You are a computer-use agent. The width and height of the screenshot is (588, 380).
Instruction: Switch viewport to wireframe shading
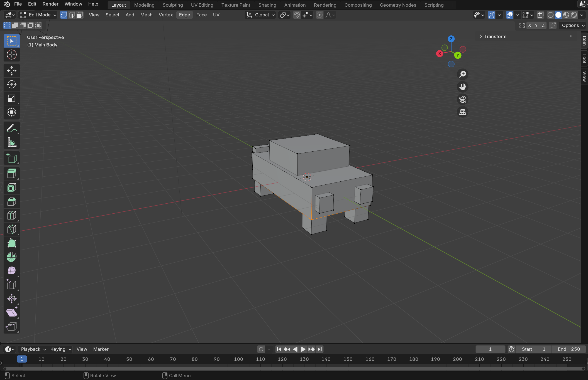[550, 15]
